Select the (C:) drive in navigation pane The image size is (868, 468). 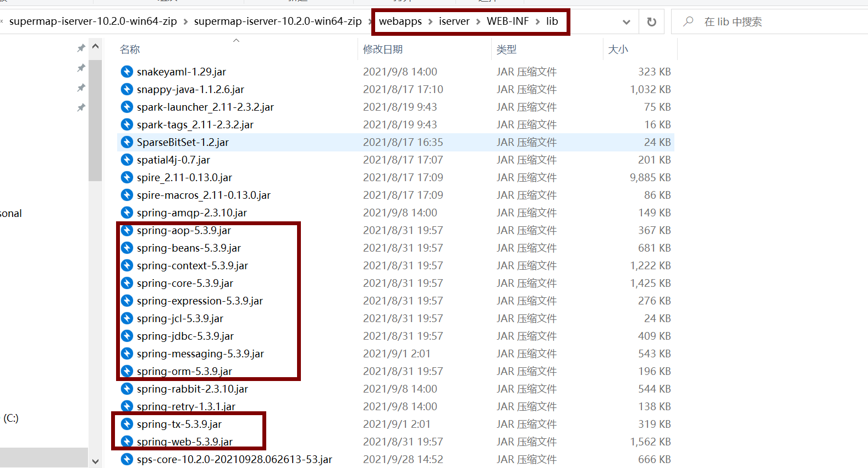11,418
